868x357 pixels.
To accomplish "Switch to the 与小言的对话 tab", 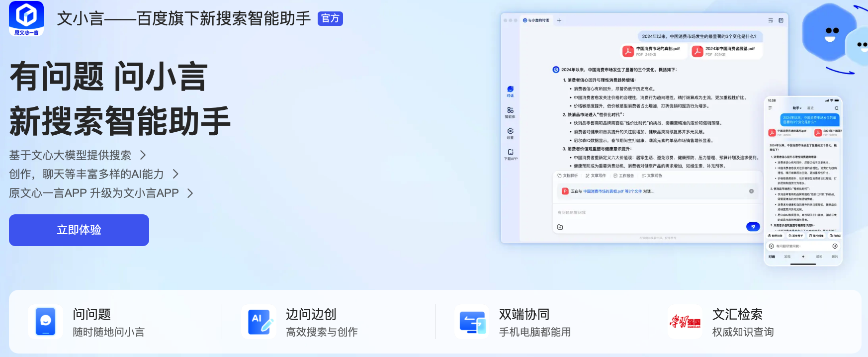I will click(536, 20).
